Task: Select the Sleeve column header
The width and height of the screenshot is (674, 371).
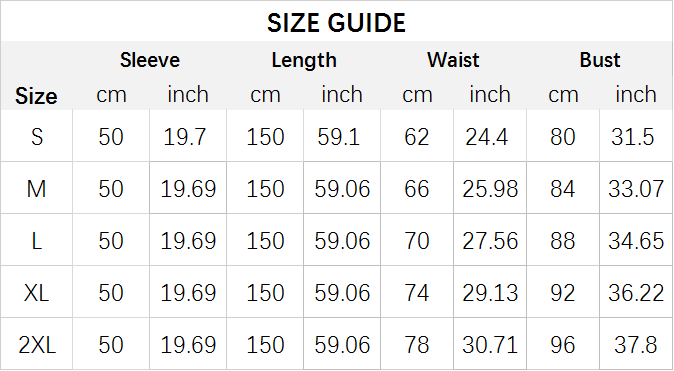Action: tap(150, 60)
